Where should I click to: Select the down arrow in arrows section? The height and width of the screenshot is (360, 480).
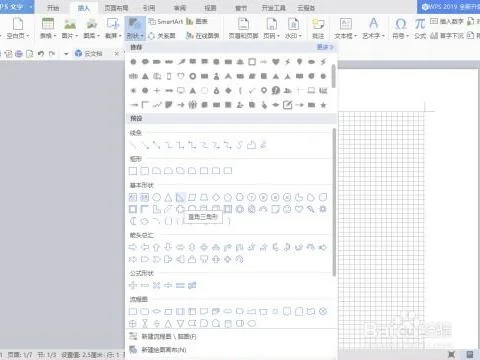[x=168, y=247]
